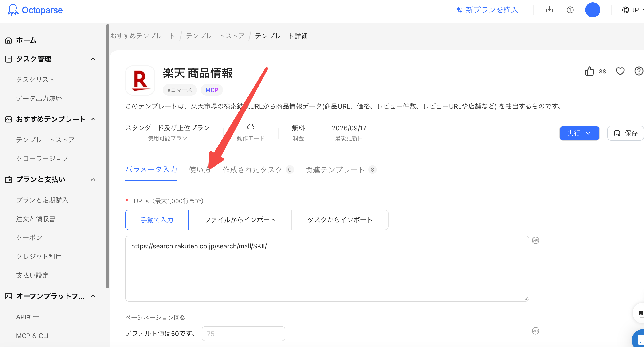Click the cloud 動作モード icon
The height and width of the screenshot is (347, 644).
pyautogui.click(x=251, y=127)
